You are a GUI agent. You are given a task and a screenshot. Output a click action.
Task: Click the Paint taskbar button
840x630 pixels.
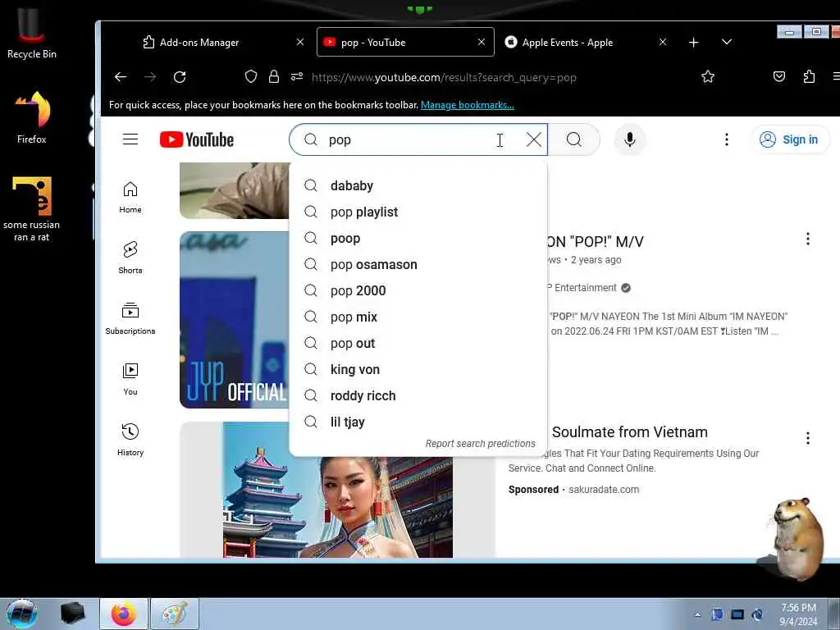pyautogui.click(x=175, y=614)
